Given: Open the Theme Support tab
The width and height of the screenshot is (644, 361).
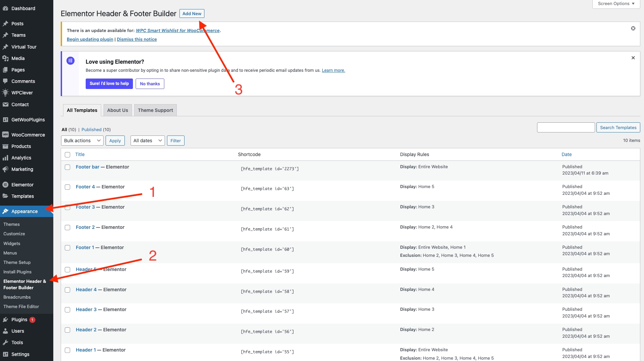Looking at the screenshot, I should click(155, 110).
